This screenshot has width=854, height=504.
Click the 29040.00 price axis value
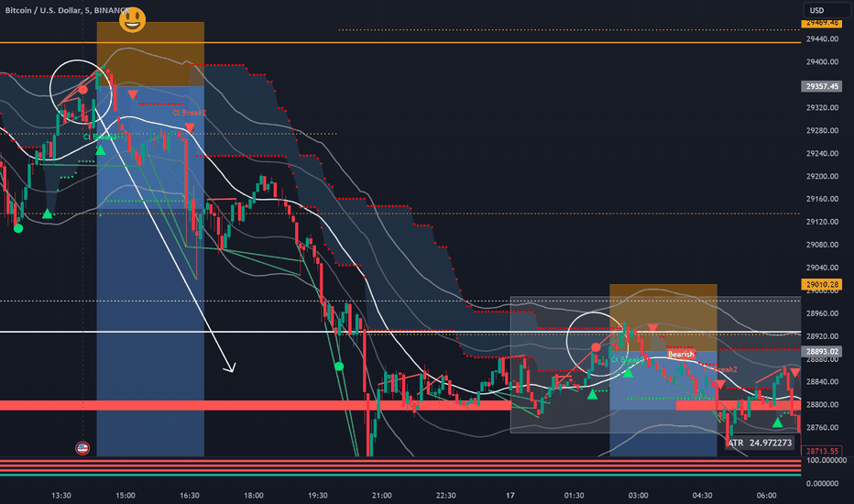(822, 268)
